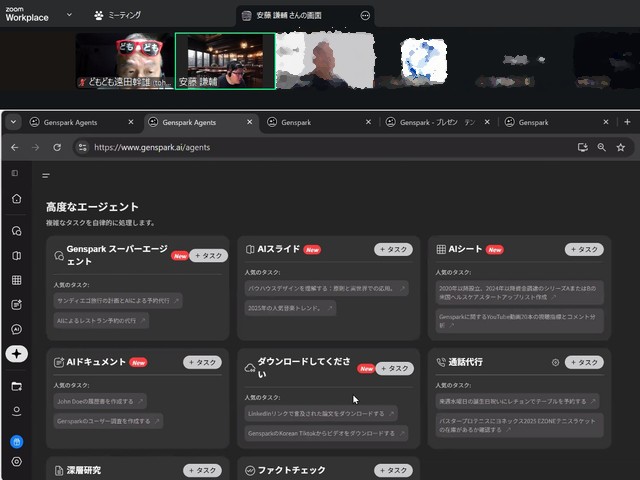640x480 pixels.
Task: Add task for AIドキュメント
Action: (x=202, y=362)
